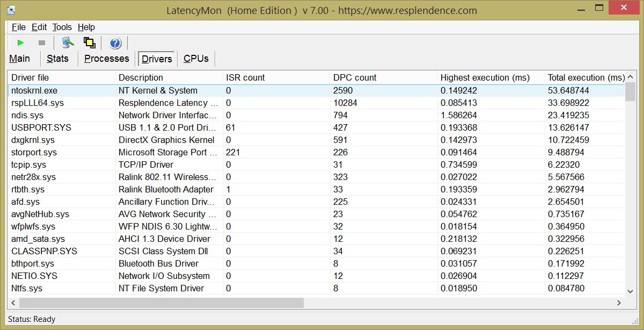
Task: Select the ndis.sys driver row
Action: click(x=317, y=115)
